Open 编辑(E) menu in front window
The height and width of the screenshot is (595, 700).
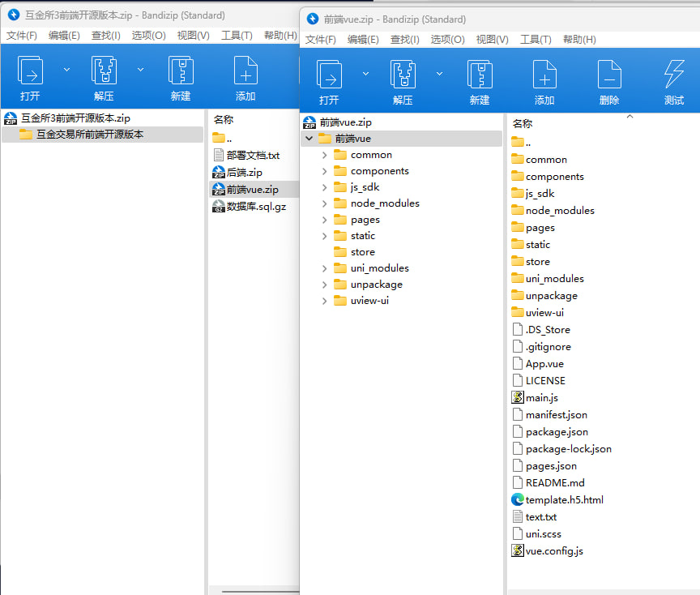click(x=363, y=39)
